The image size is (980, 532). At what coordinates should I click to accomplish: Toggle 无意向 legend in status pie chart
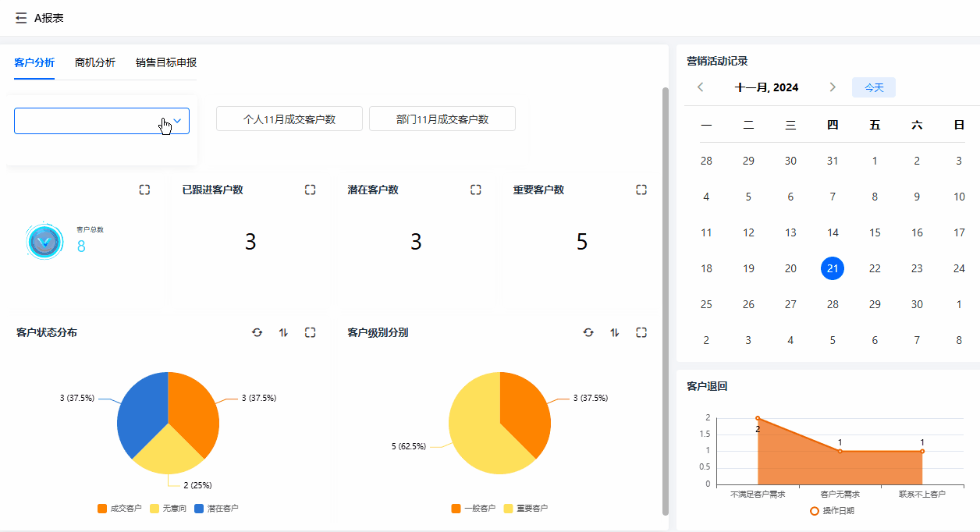[x=168, y=509]
